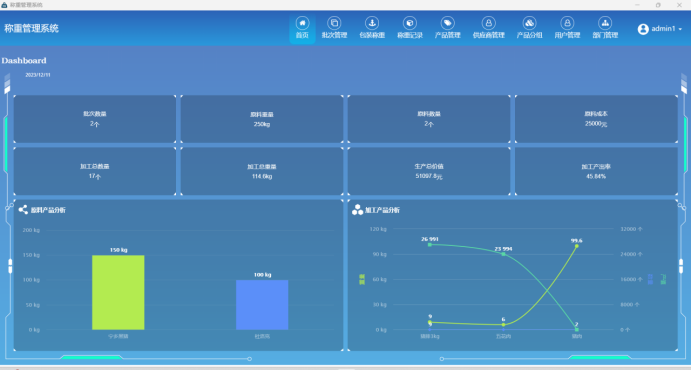The width and height of the screenshot is (692, 371).
Task: Toggle the yellow-green legend at chart left
Action: (362, 279)
